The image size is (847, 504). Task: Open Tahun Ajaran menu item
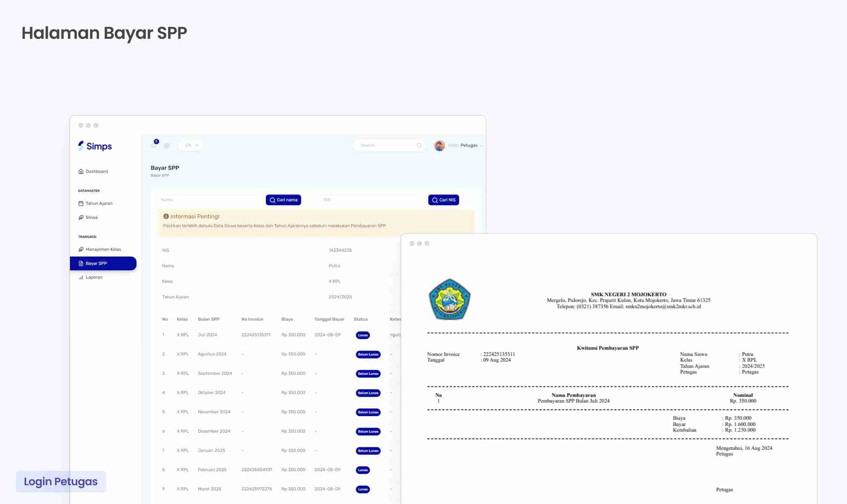96,203
